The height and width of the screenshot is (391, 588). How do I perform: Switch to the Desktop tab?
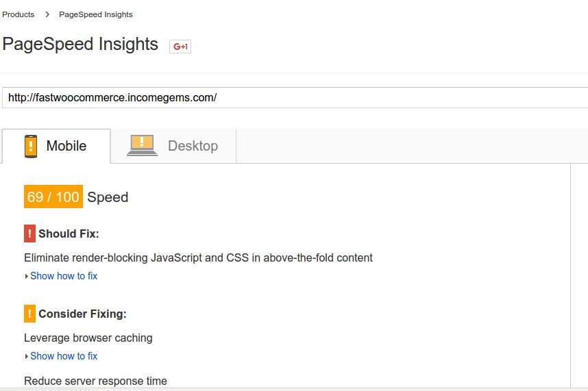tap(173, 146)
